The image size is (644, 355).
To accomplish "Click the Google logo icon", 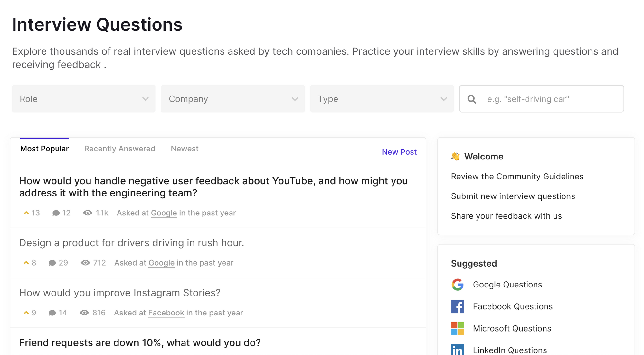I will pyautogui.click(x=458, y=285).
